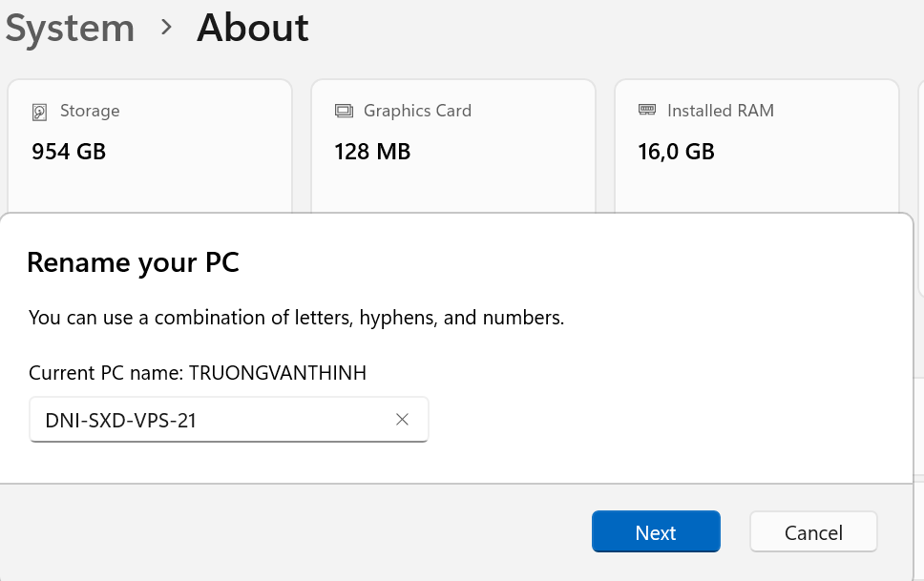
Task: Clear the PC name field with X
Action: click(402, 420)
